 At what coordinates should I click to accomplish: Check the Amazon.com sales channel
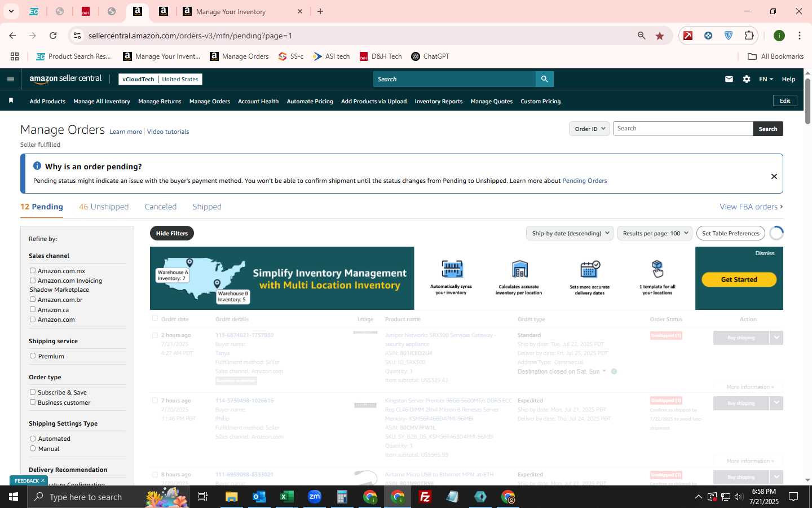(33, 319)
